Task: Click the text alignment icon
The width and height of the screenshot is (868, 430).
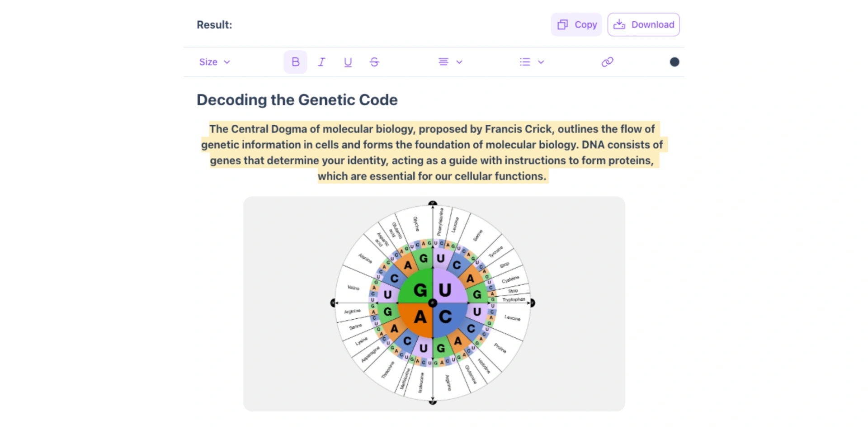Action: click(443, 62)
